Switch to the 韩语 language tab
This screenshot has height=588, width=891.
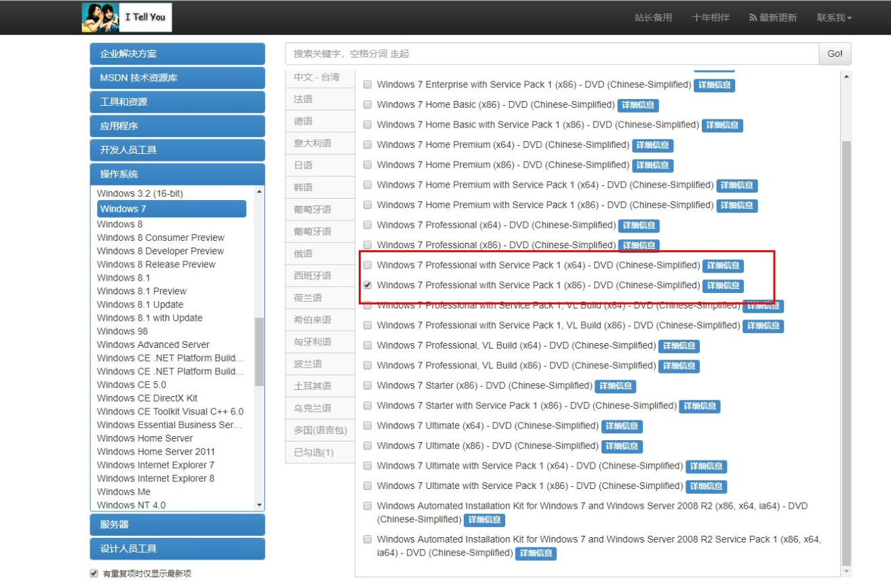[x=320, y=187]
